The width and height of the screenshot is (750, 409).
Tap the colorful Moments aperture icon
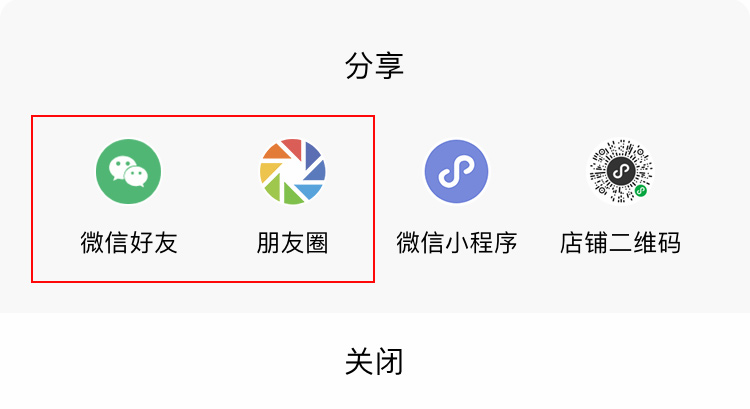292,171
